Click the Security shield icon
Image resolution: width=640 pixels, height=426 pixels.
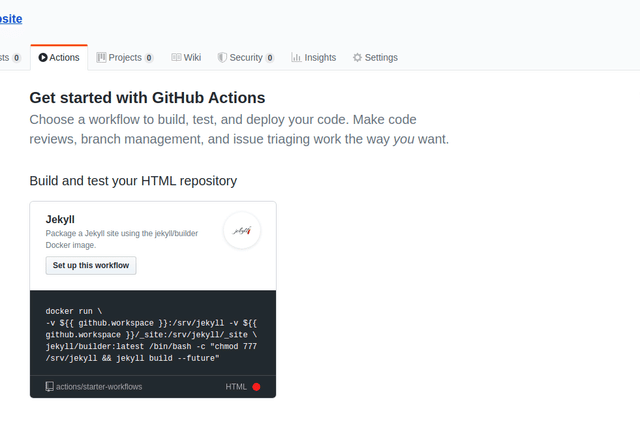(222, 58)
